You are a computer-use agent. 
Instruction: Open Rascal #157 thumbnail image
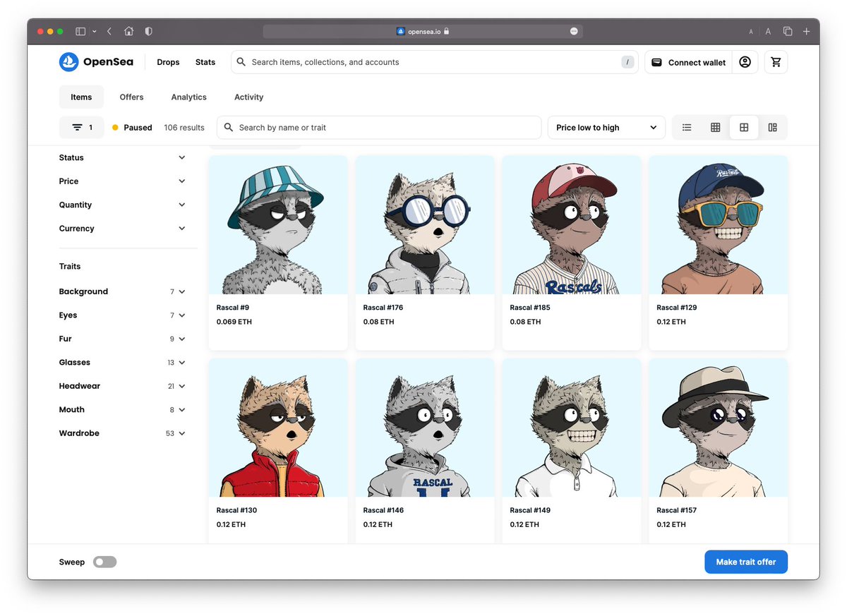(x=719, y=428)
